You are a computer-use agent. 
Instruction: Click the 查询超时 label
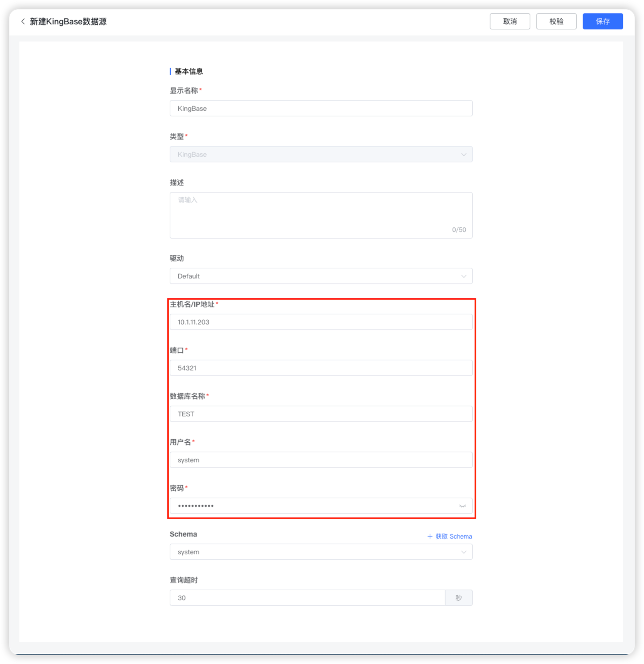click(x=184, y=580)
